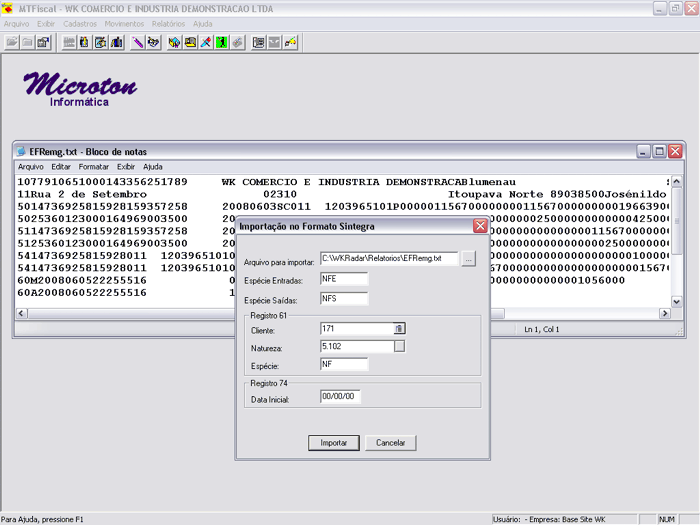Screen dimensions: 700x525
Task: Click the green icon with a figure
Action: 222,42
